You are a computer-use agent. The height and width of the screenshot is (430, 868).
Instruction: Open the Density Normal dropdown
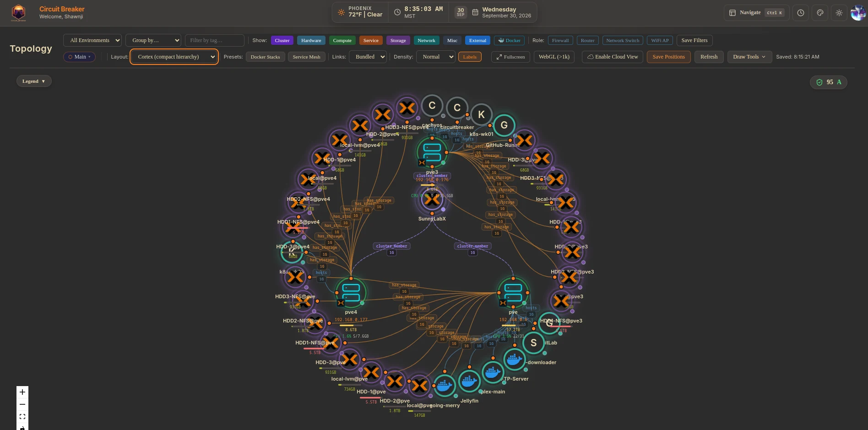point(435,57)
